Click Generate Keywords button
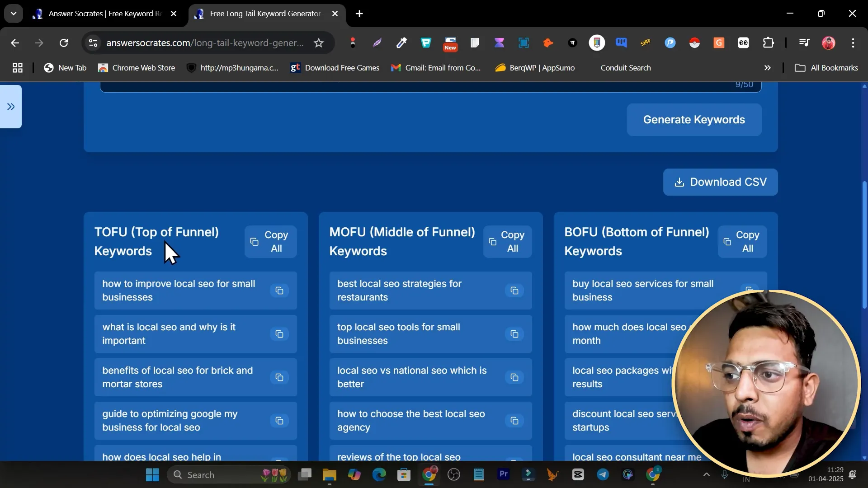 pos(693,120)
